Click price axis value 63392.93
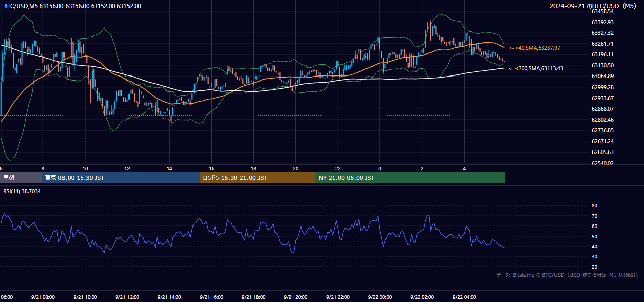Screen dimensions: 644x302 (x=602, y=22)
